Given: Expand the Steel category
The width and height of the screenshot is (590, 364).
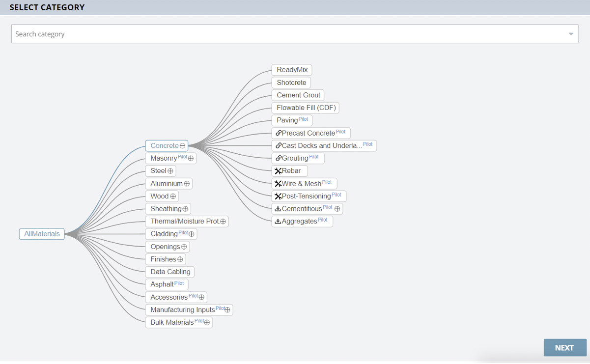Looking at the screenshot, I should 170,171.
